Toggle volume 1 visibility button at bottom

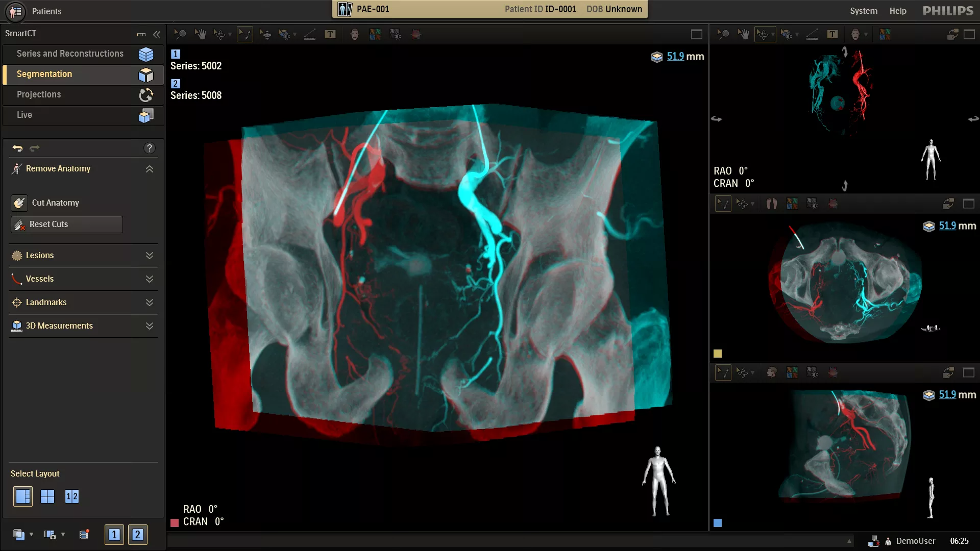coord(114,534)
